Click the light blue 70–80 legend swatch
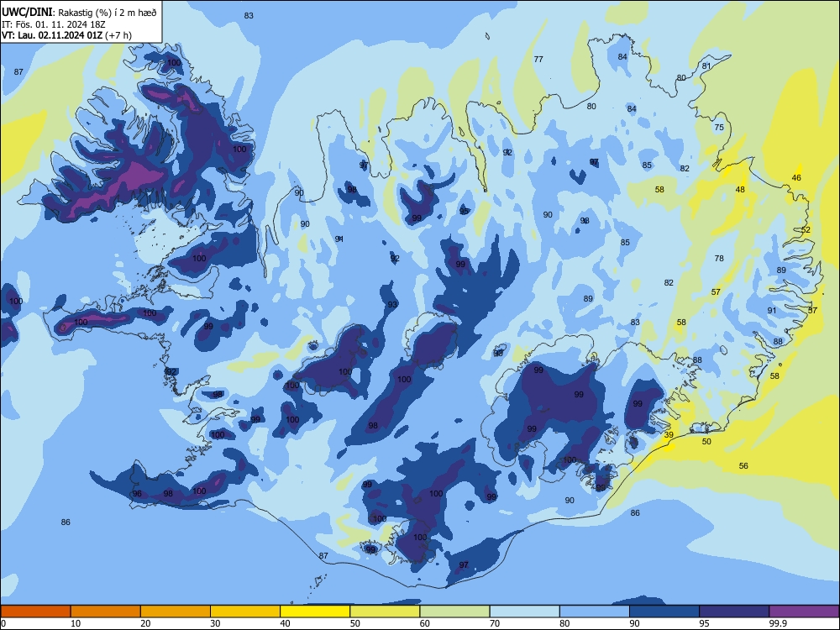This screenshot has height=630, width=840. tap(524, 612)
